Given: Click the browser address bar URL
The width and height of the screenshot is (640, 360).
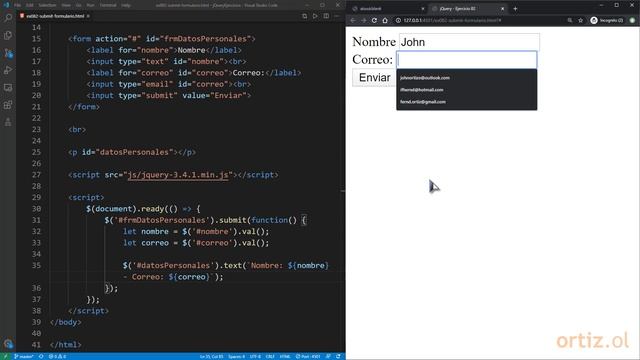Looking at the screenshot, I should 452,20.
